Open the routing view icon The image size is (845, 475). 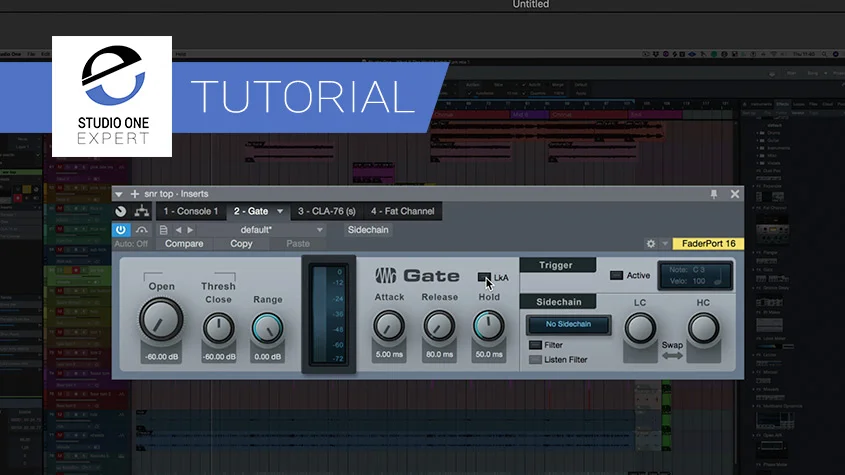point(142,211)
